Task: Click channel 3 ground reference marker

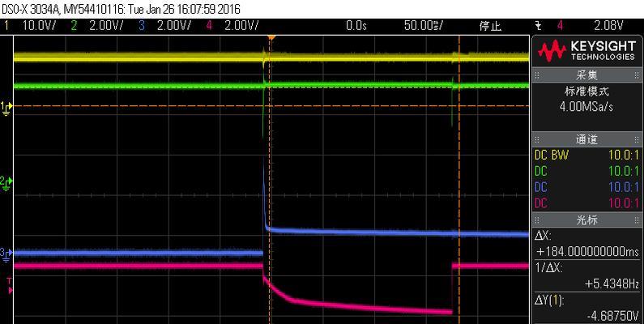Action: coord(7,254)
